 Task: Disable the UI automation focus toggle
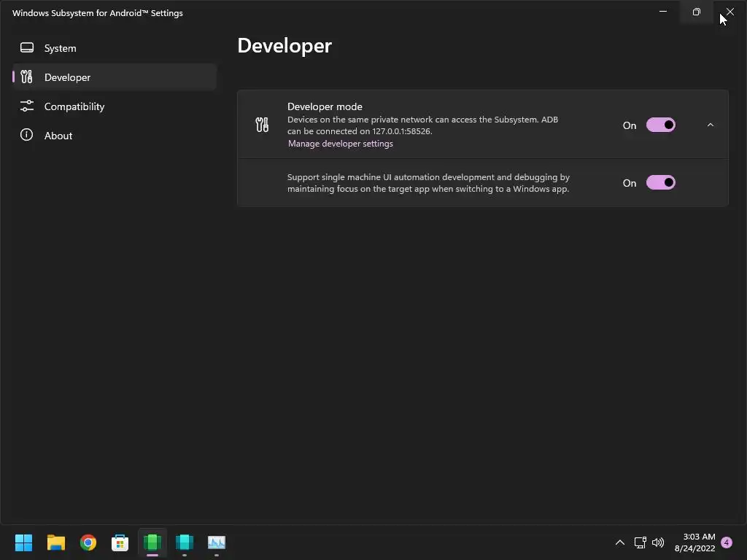pyautogui.click(x=661, y=182)
